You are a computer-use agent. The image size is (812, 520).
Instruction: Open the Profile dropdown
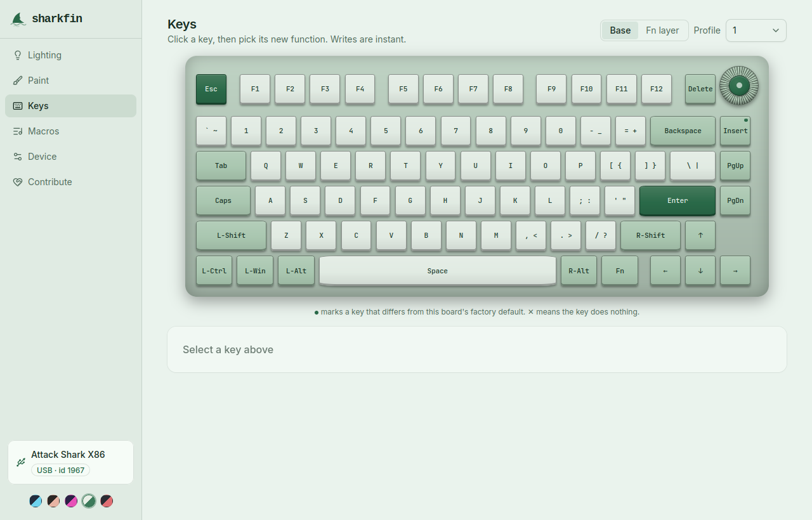tap(756, 30)
